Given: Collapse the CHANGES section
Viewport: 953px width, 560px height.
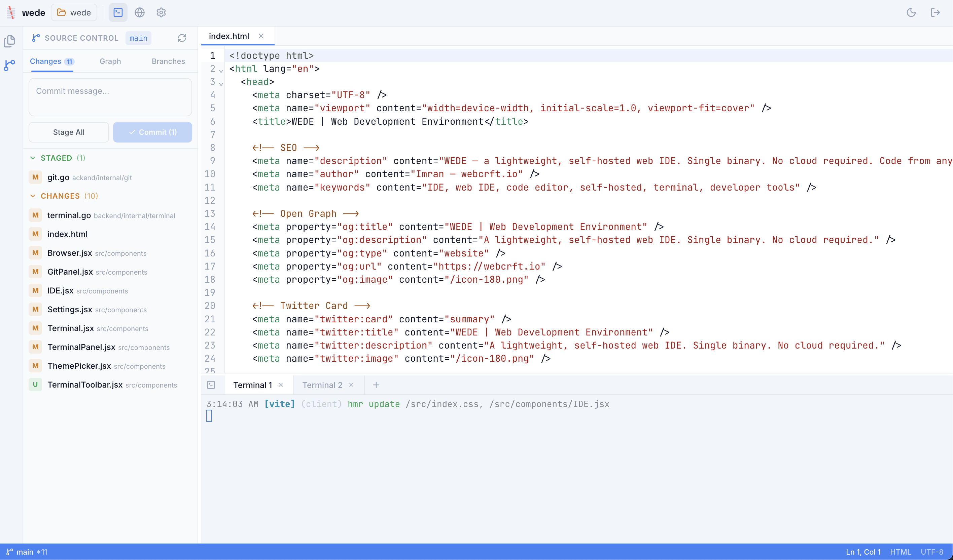Looking at the screenshot, I should (x=33, y=196).
